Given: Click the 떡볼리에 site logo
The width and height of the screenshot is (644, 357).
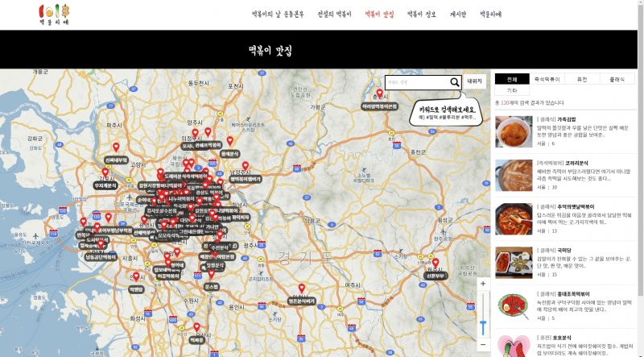Looking at the screenshot, I should [54, 15].
